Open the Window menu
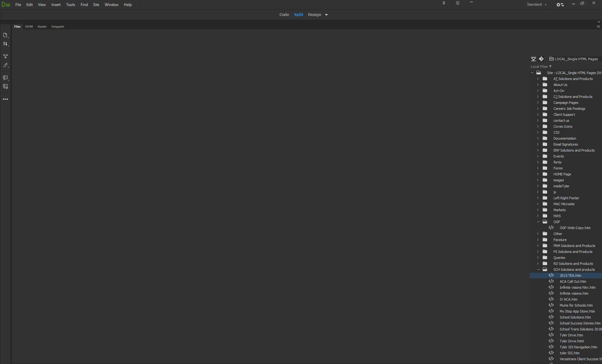Viewport: 602px width, 364px height. (x=111, y=5)
